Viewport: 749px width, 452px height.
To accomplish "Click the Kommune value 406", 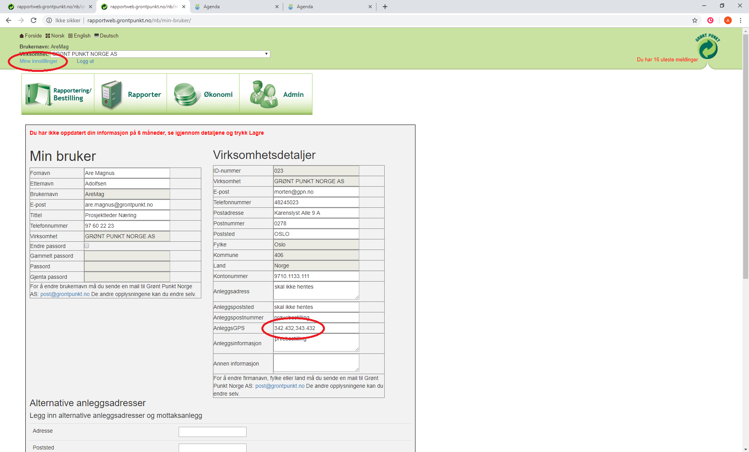I will (x=316, y=255).
